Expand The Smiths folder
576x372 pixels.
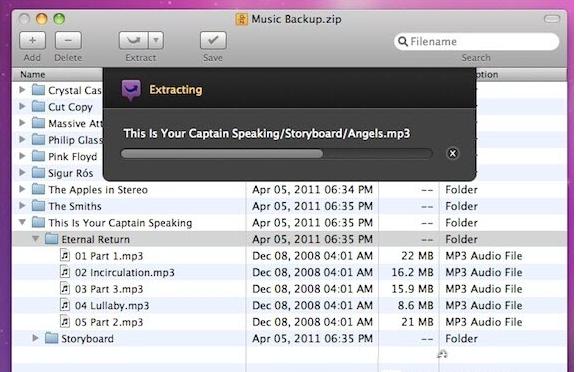[22, 206]
